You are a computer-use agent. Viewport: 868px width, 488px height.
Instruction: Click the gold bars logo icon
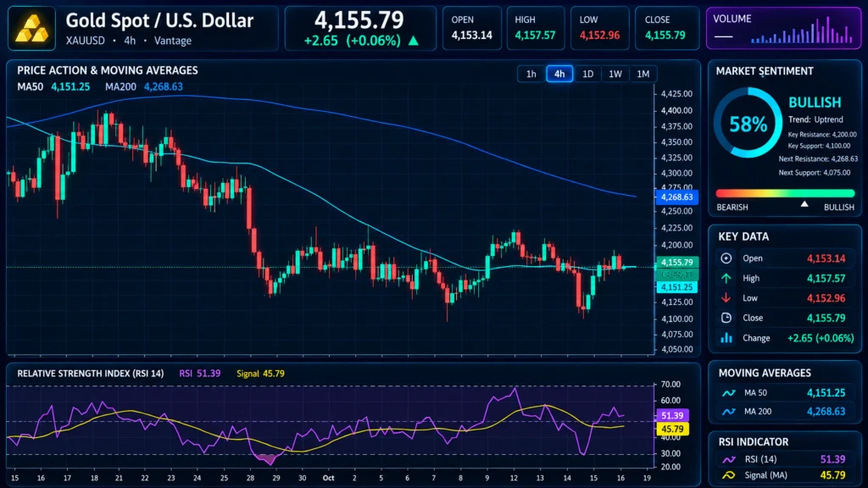point(31,29)
